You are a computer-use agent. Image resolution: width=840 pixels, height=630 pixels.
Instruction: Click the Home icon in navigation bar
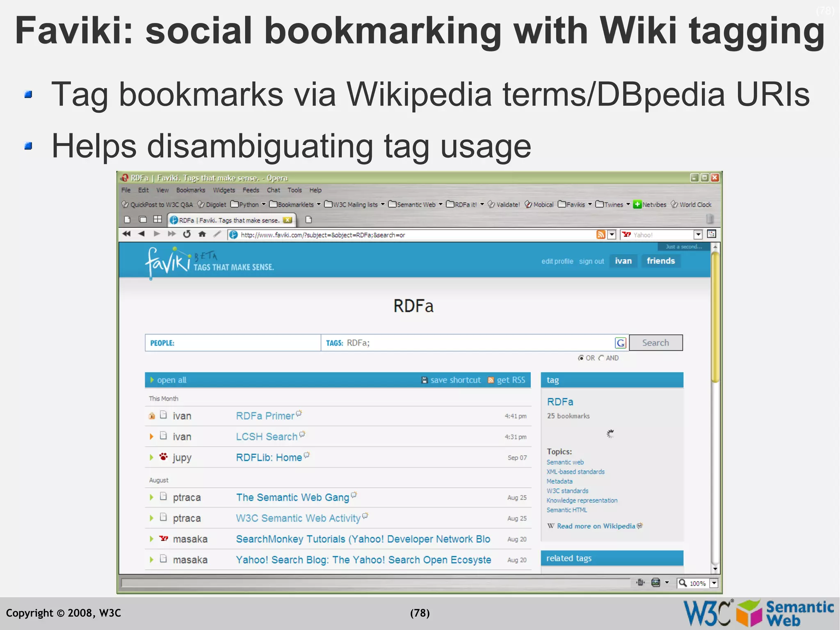(x=202, y=234)
